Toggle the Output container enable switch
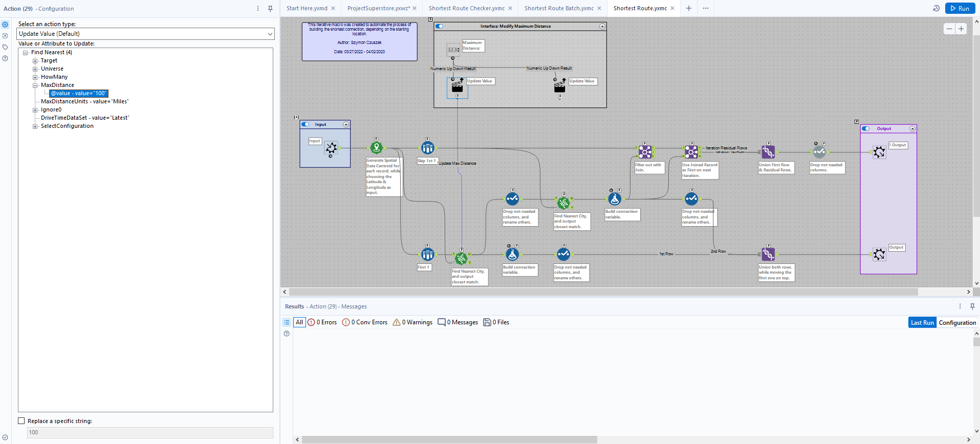 (866, 128)
